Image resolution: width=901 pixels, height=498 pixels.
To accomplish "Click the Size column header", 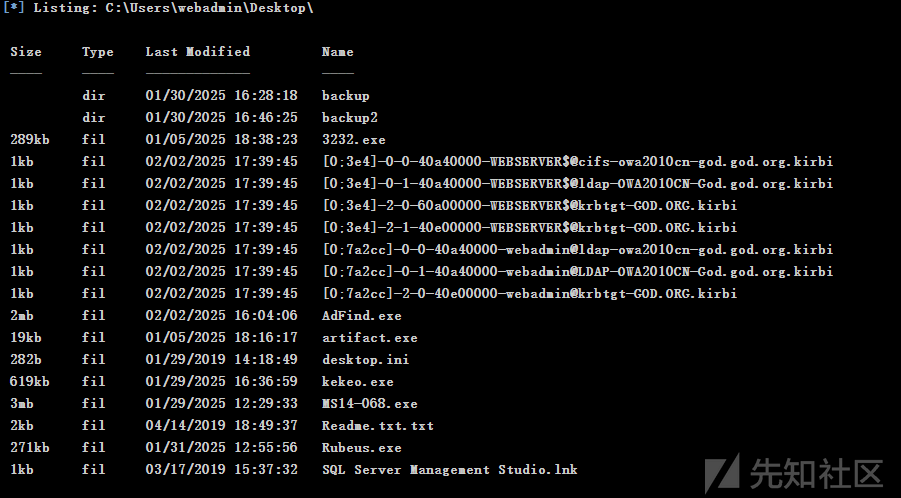I will [x=26, y=52].
